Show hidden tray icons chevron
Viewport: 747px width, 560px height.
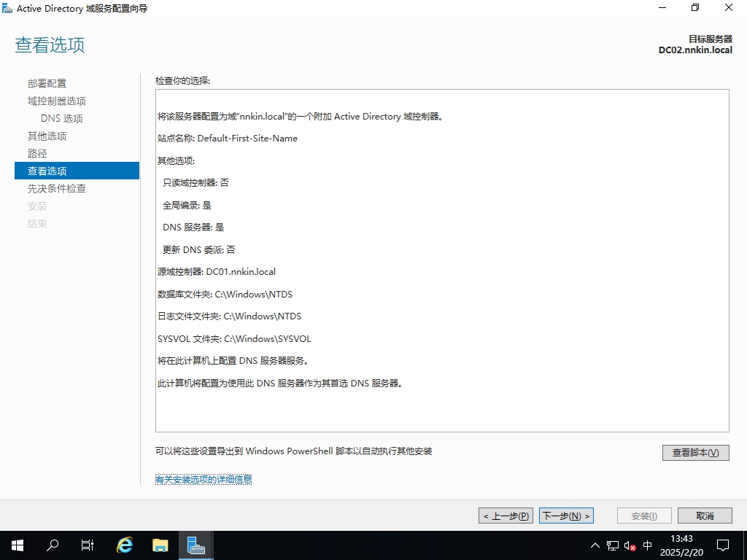tap(595, 545)
